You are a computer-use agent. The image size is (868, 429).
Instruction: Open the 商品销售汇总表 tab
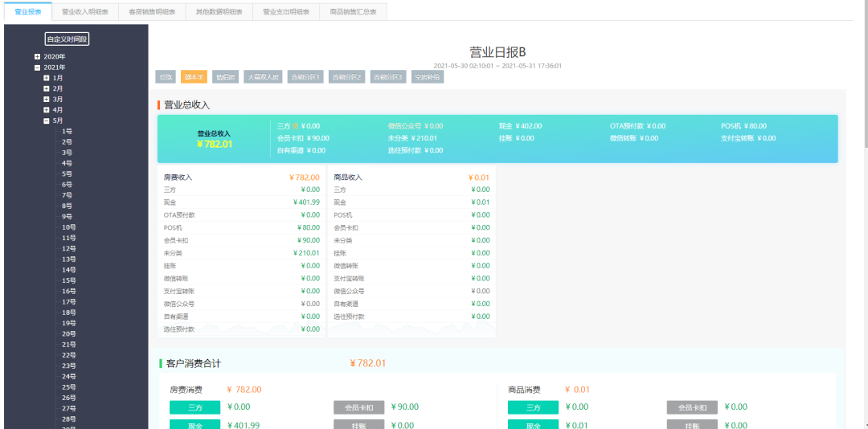tap(353, 11)
